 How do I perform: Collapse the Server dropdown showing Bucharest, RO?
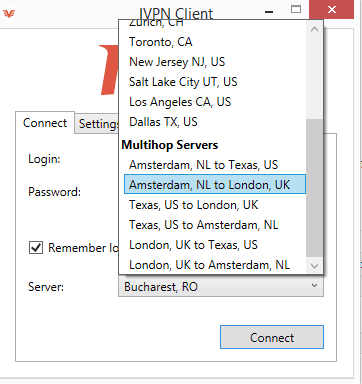221,287
